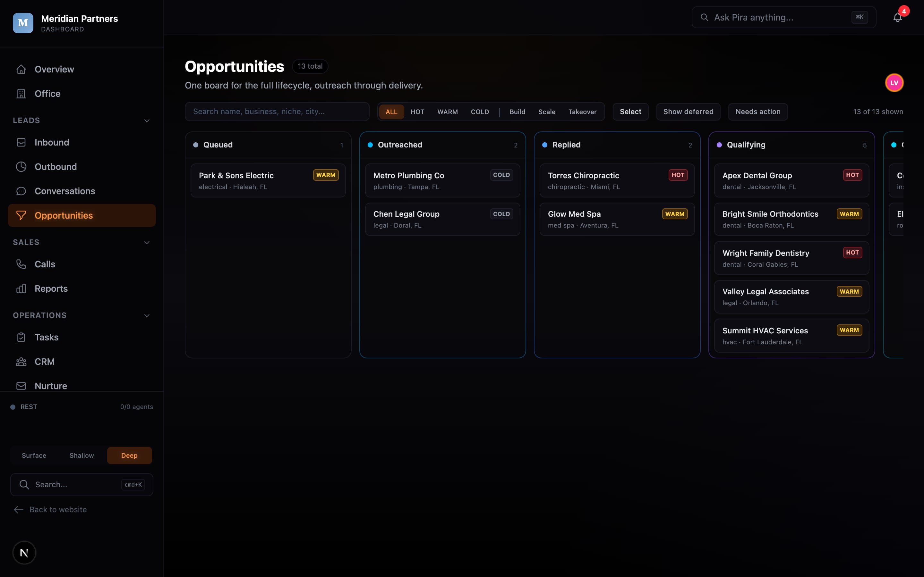924x577 pixels.
Task: Open the Office building icon
Action: pos(21,94)
